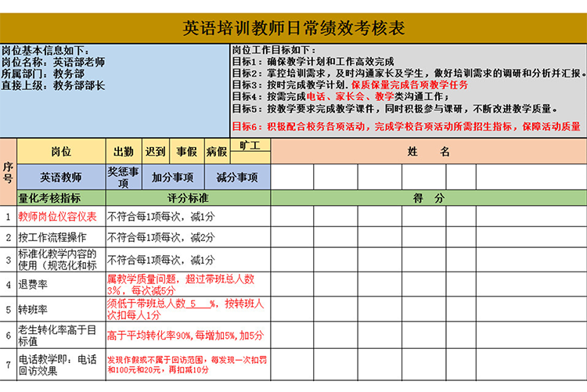Image resolution: width=587 pixels, height=392 pixels.
Task: Select the green 量化考核指标 header
Action: pyautogui.click(x=61, y=198)
